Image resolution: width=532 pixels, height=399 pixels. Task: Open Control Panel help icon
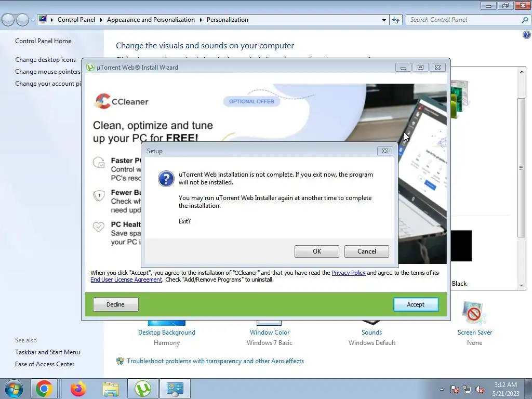pos(527,35)
